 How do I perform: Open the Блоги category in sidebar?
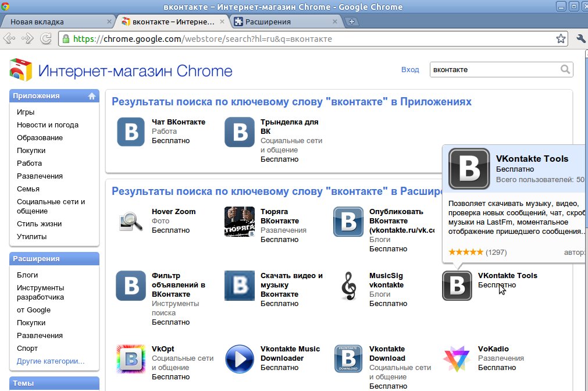(x=27, y=275)
